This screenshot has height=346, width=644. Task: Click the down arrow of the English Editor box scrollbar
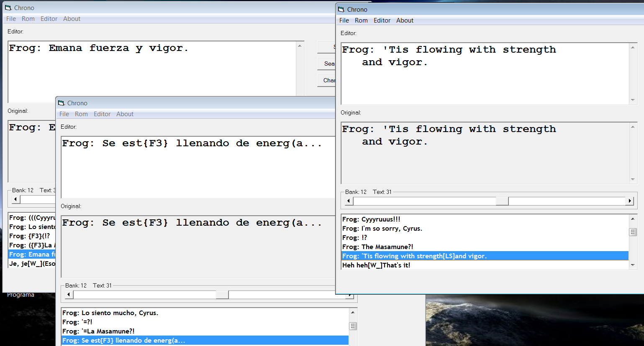tap(633, 100)
